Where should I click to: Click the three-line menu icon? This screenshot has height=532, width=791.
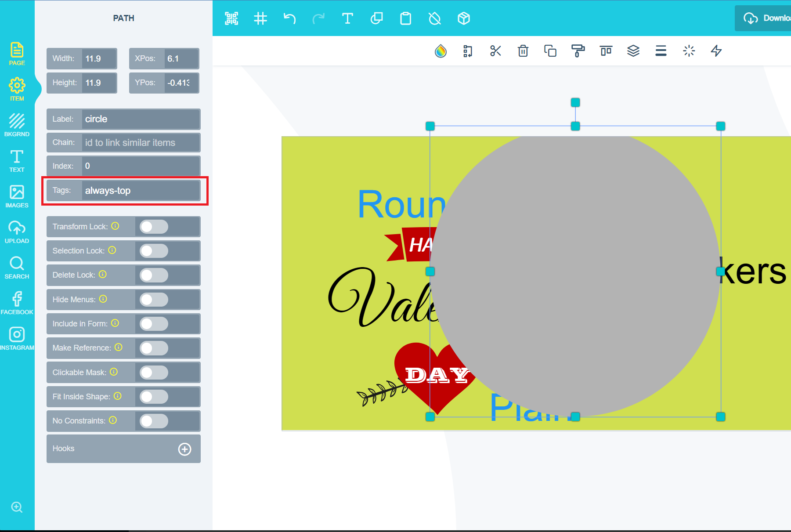tap(661, 51)
